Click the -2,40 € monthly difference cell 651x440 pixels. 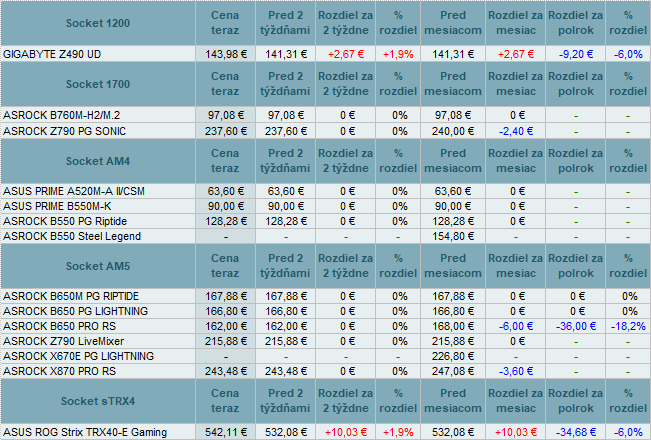point(516,131)
